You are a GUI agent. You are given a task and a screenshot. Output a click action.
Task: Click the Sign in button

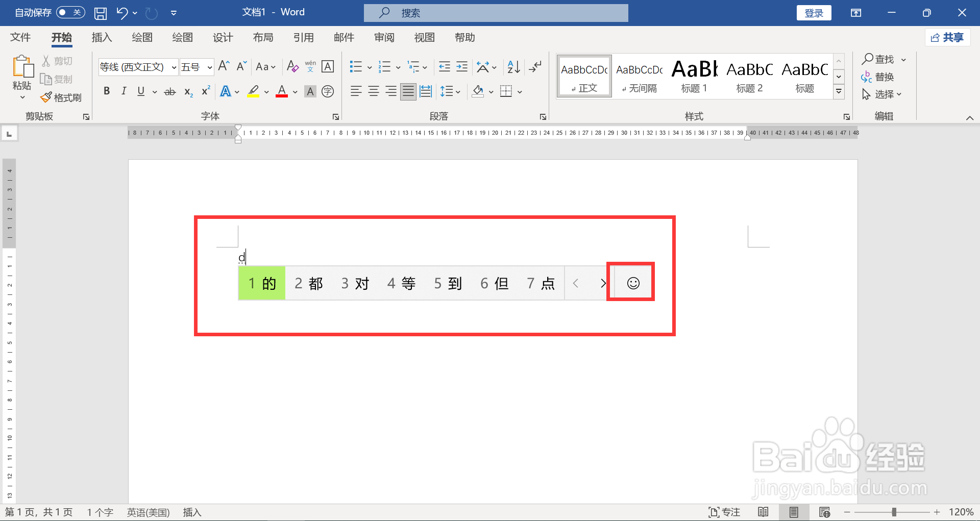coord(814,13)
